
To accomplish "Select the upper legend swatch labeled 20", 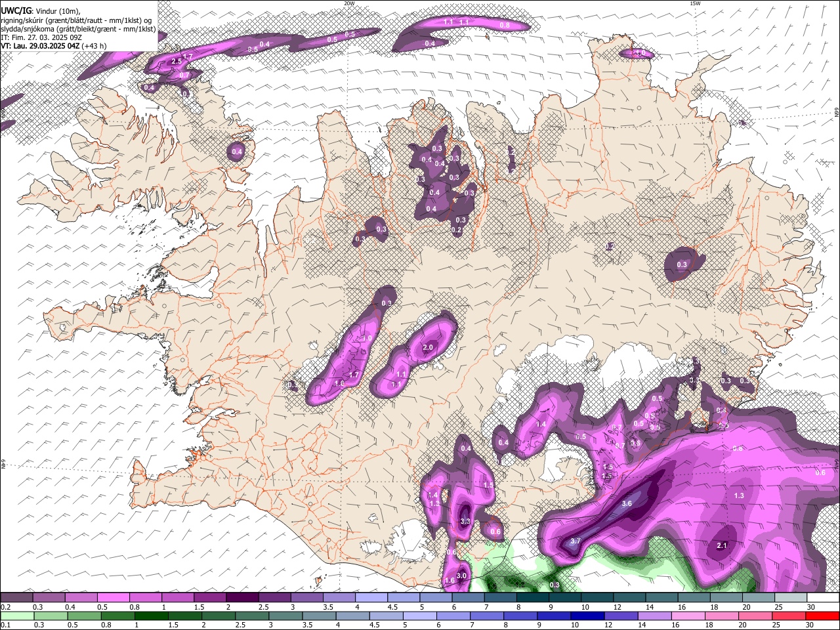I will pos(759,598).
